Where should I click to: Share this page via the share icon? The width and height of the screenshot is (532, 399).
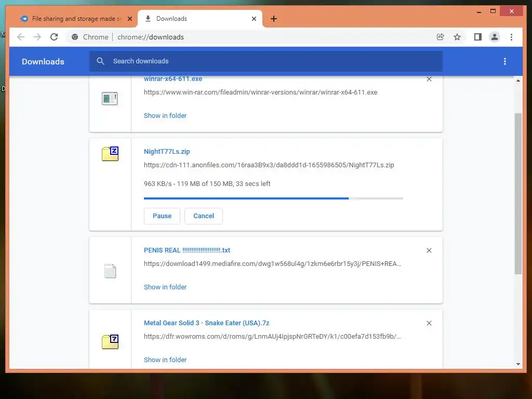pyautogui.click(x=440, y=37)
